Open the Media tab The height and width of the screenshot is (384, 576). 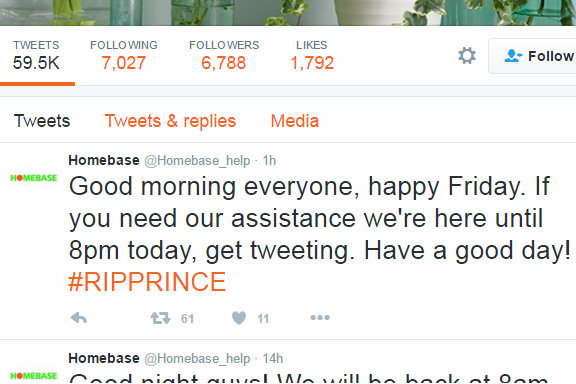pyautogui.click(x=295, y=121)
